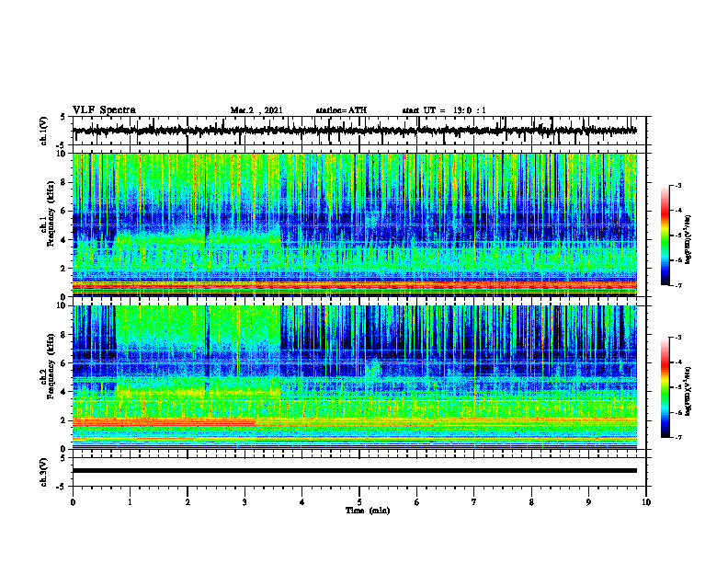Click the "VLF Spectra" plot title
The height and width of the screenshot is (563, 728).
click(x=104, y=110)
